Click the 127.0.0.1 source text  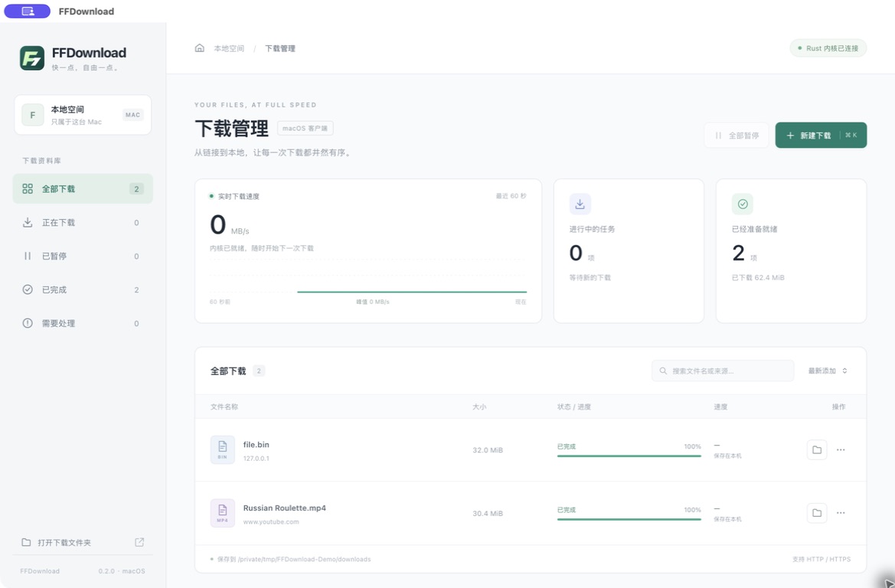tap(256, 459)
